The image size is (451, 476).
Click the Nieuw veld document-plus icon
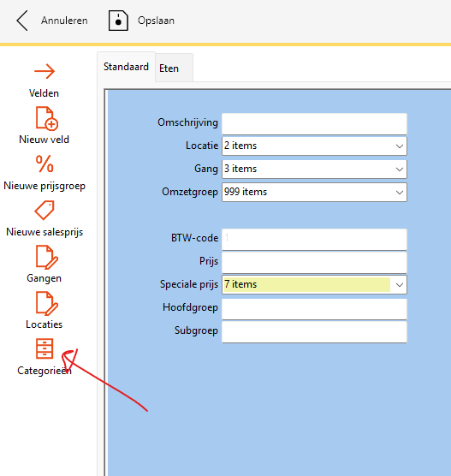pyautogui.click(x=47, y=118)
